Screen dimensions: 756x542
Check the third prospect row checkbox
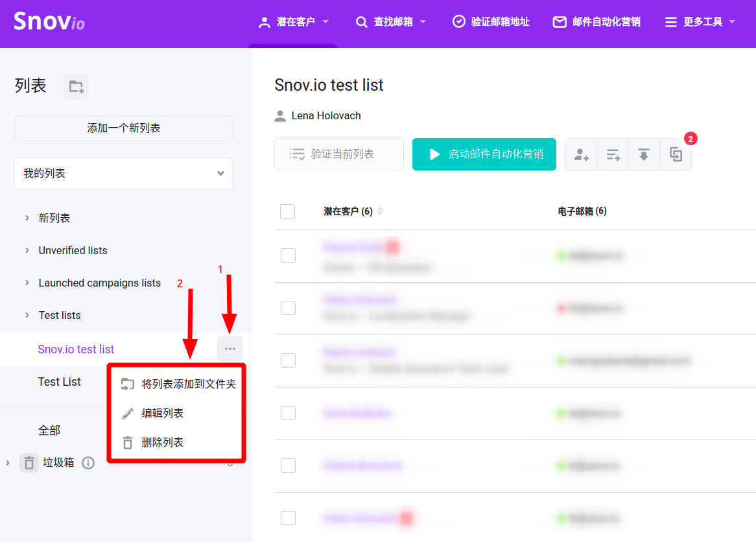(x=288, y=360)
